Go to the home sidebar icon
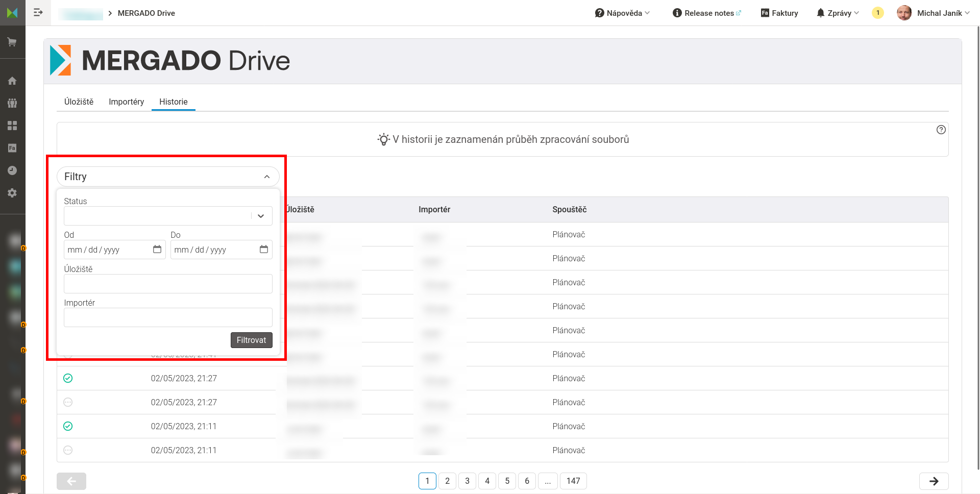Image resolution: width=980 pixels, height=494 pixels. (x=12, y=81)
